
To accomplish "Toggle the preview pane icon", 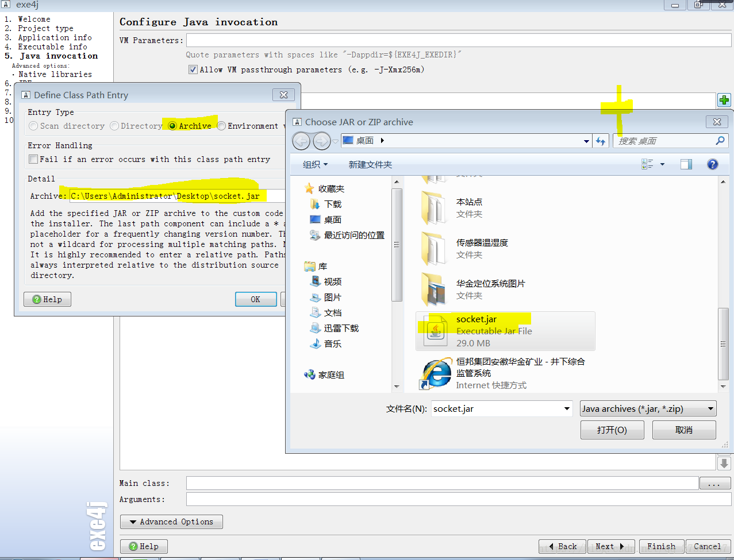I will coord(686,164).
